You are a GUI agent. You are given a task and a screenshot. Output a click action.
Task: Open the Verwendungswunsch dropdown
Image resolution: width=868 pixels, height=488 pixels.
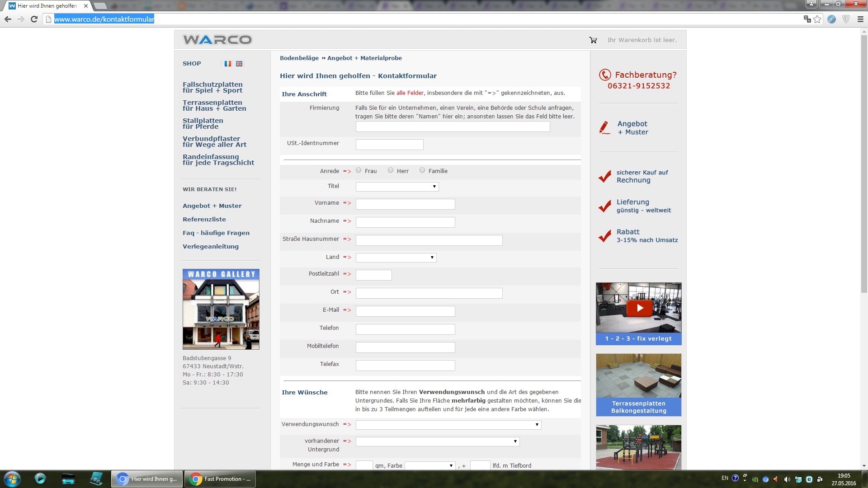pyautogui.click(x=448, y=425)
